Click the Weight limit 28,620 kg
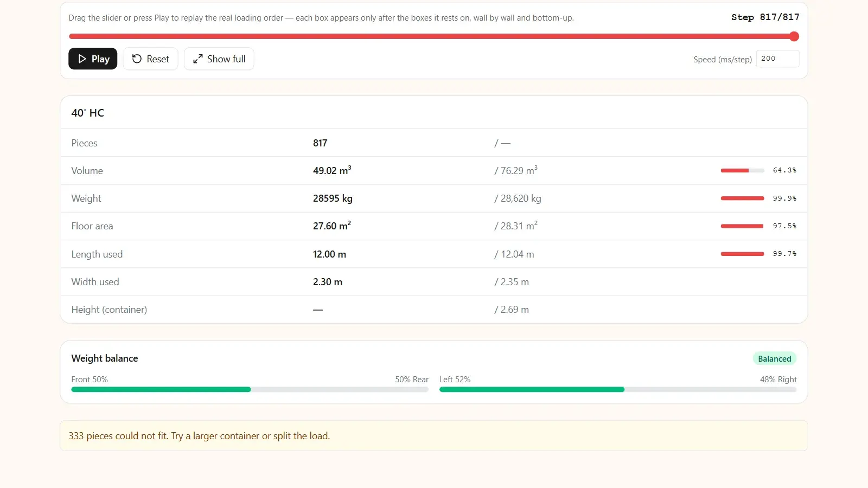 (x=518, y=198)
